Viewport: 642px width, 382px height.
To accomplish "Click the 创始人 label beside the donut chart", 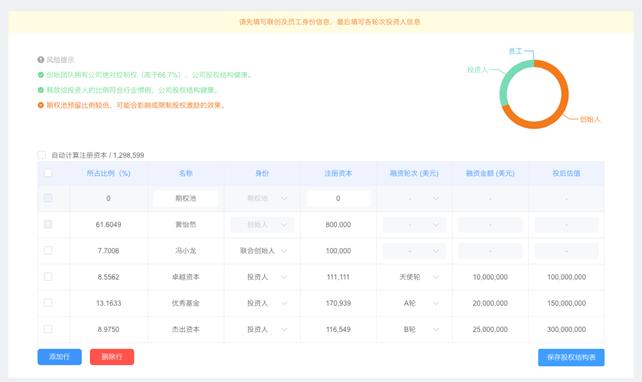I will pos(590,119).
